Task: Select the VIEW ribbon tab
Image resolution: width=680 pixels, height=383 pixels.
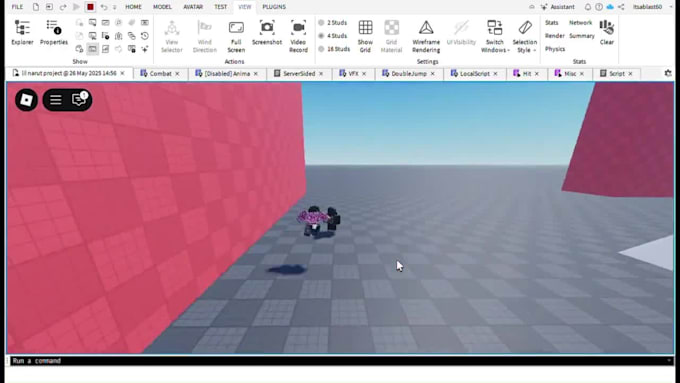Action: (245, 7)
